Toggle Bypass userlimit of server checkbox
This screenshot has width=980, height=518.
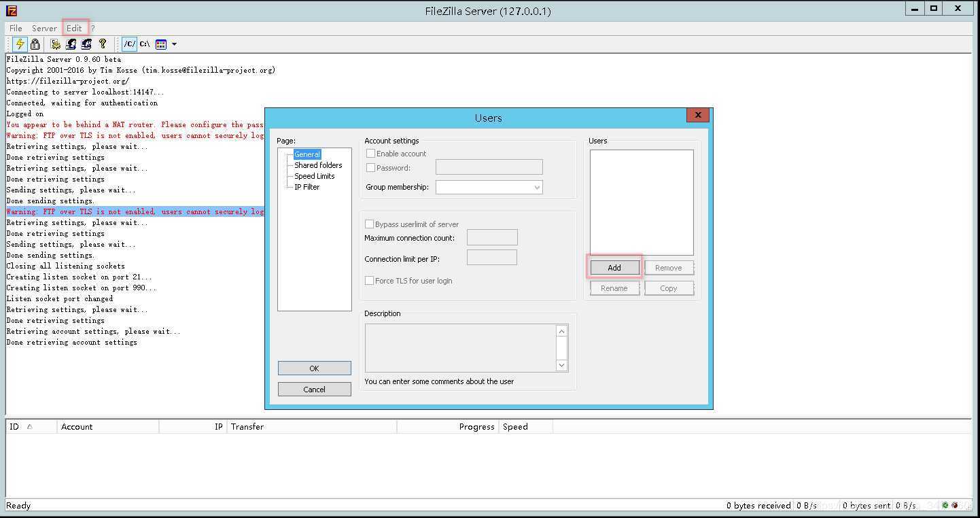tap(370, 224)
